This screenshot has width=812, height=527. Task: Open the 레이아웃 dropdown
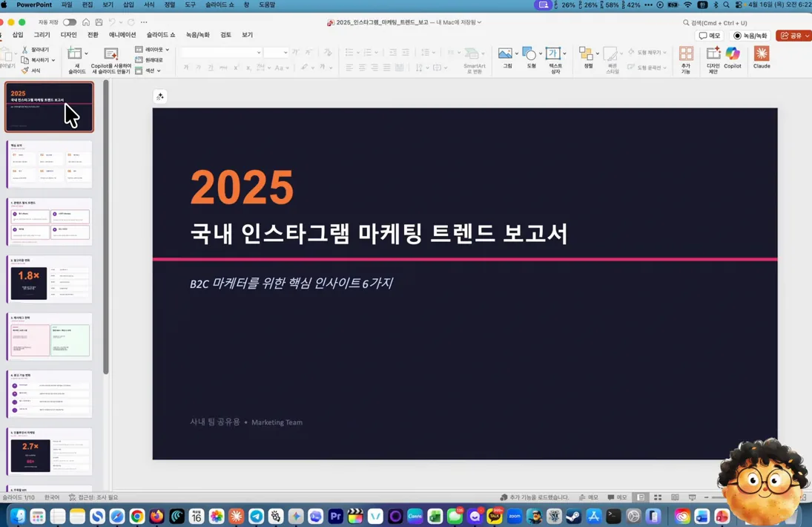152,49
